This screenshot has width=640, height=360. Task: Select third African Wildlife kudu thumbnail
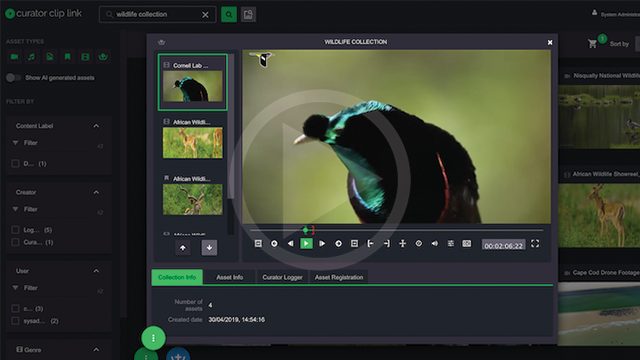193,199
